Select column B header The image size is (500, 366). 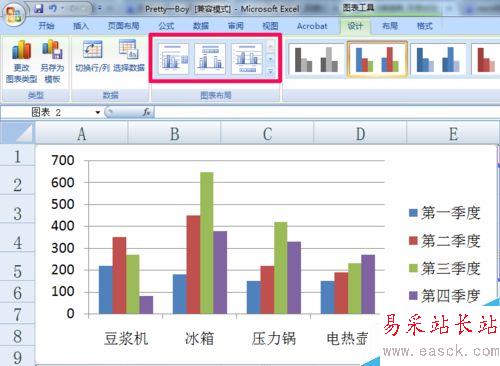175,134
